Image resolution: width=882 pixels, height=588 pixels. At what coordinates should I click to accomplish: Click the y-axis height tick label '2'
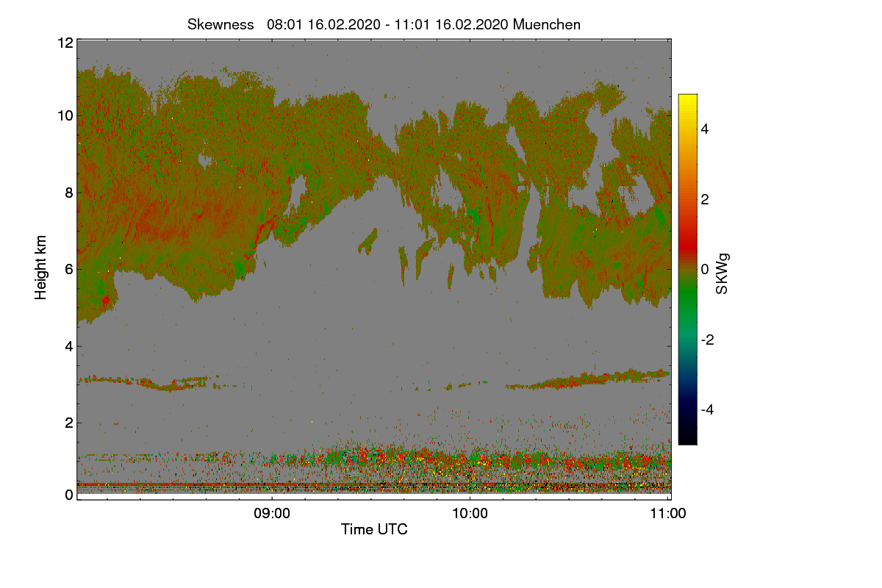(x=68, y=423)
